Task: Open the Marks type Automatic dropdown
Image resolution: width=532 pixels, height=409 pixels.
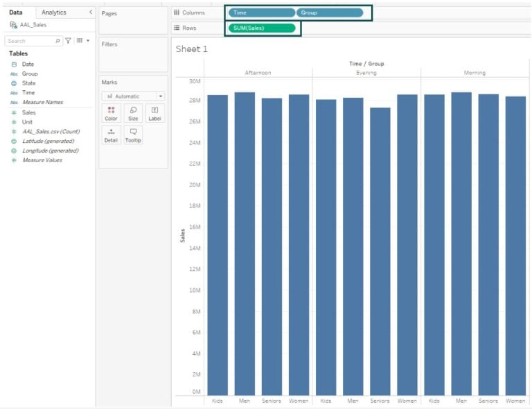Action: point(133,96)
